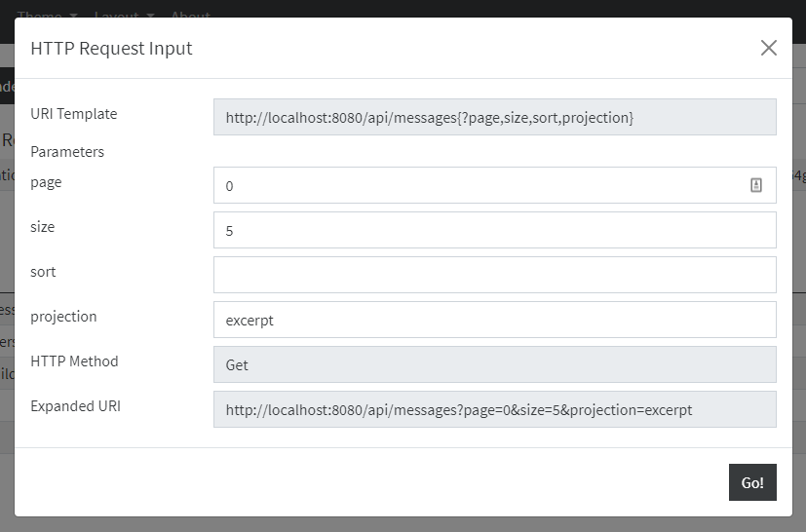The width and height of the screenshot is (806, 532).
Task: Click the URI Template read-only field
Action: [494, 117]
